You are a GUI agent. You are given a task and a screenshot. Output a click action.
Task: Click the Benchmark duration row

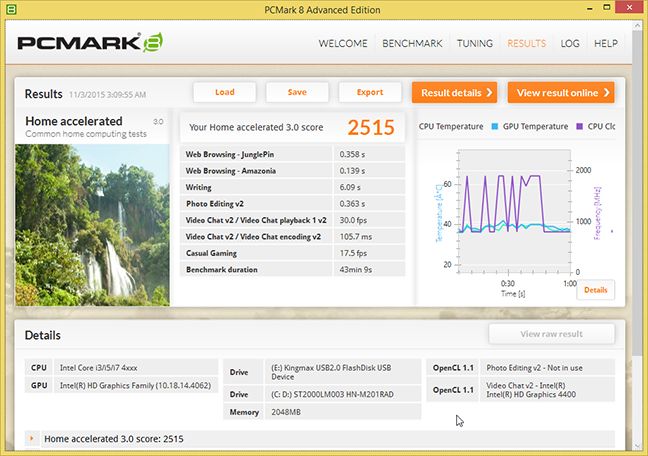[x=293, y=270]
